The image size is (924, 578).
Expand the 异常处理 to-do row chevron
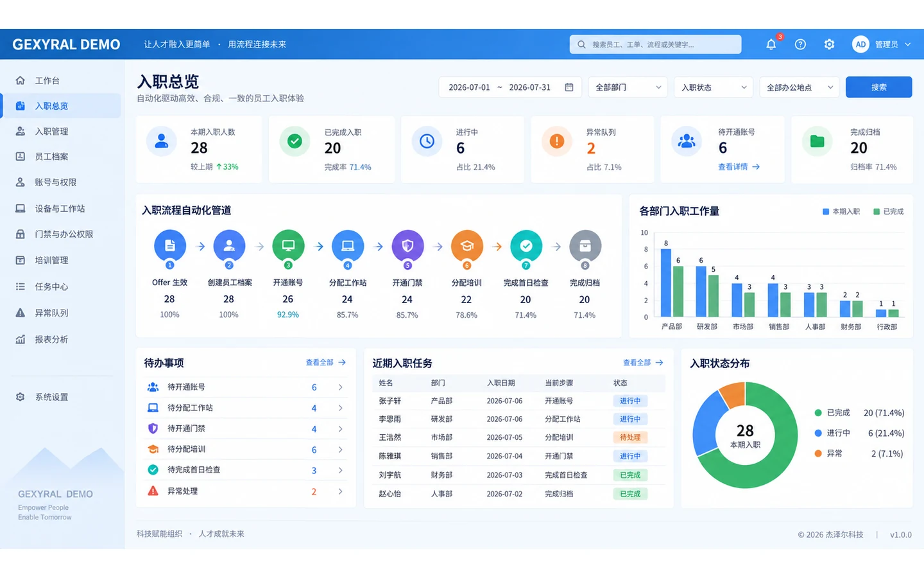pyautogui.click(x=340, y=491)
